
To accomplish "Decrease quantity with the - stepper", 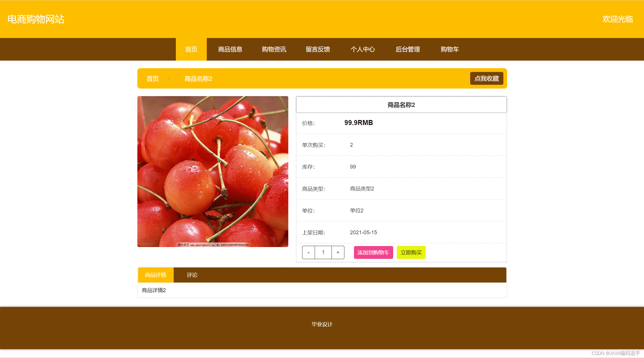I will pos(308,252).
